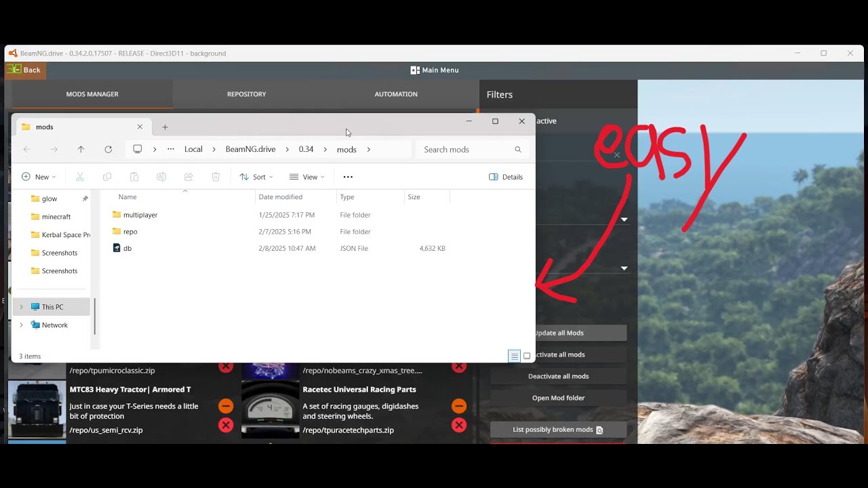Viewport: 868px width, 488px height.
Task: Click the Copy icon in toolbar
Action: [x=107, y=177]
